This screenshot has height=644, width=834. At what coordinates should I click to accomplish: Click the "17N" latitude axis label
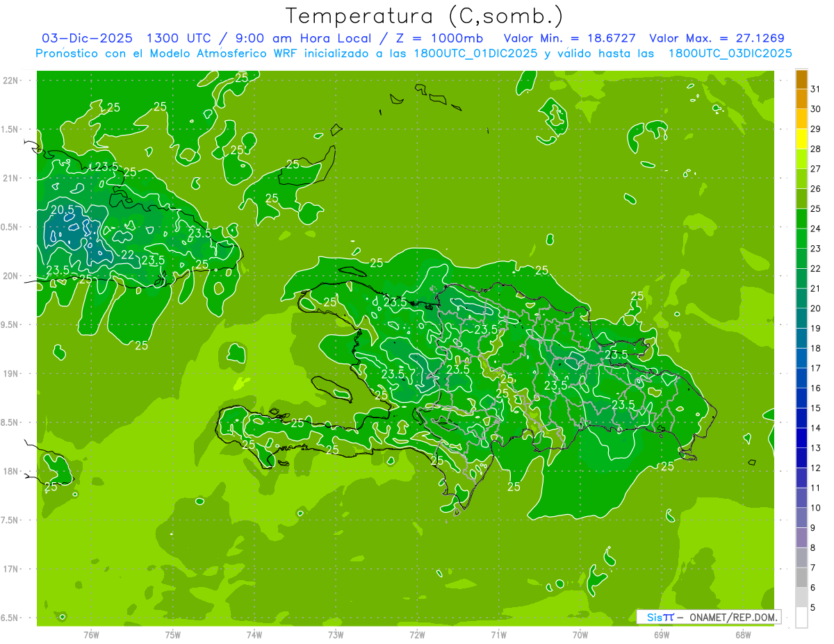click(x=12, y=569)
